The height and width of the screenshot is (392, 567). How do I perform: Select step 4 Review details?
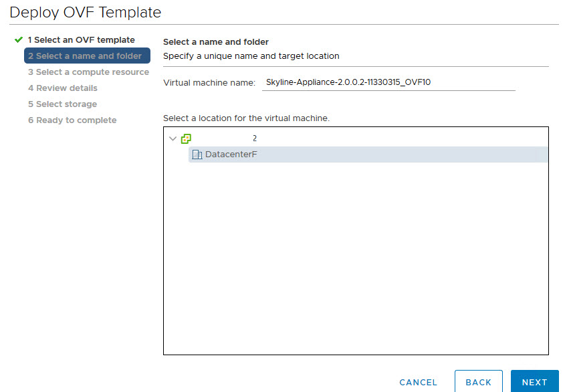(63, 88)
